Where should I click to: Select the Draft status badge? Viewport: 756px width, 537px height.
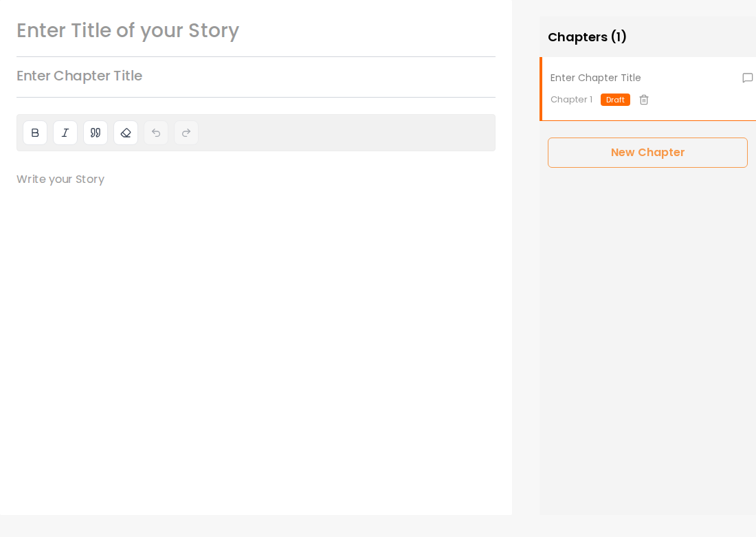point(615,100)
